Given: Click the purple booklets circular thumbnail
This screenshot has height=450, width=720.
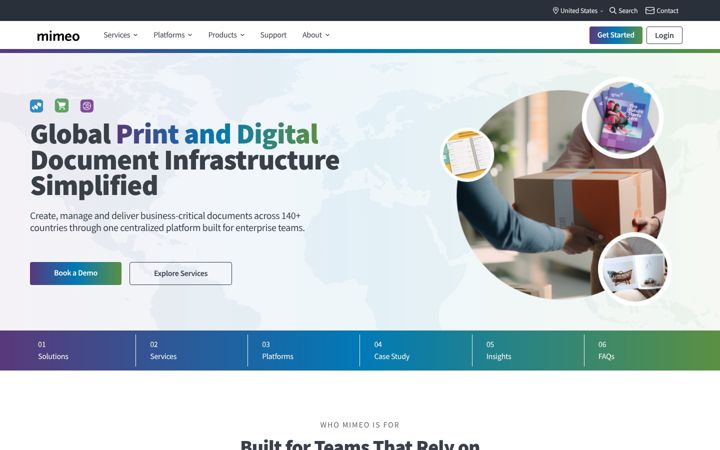Looking at the screenshot, I should pyautogui.click(x=623, y=118).
